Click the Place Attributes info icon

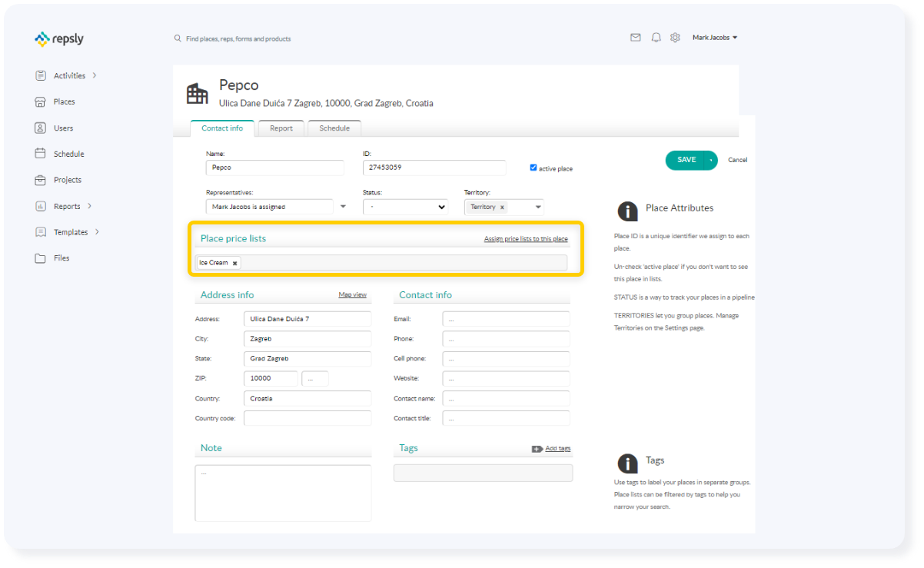pyautogui.click(x=628, y=211)
